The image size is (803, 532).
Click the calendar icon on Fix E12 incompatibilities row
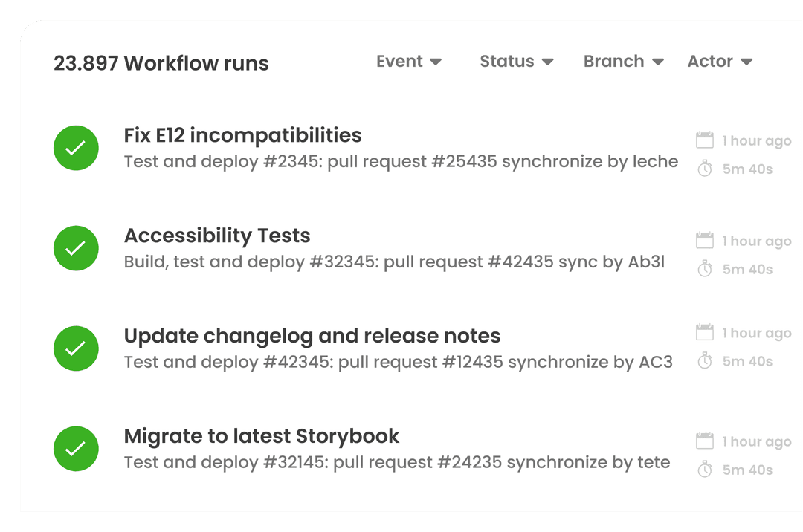pos(704,140)
